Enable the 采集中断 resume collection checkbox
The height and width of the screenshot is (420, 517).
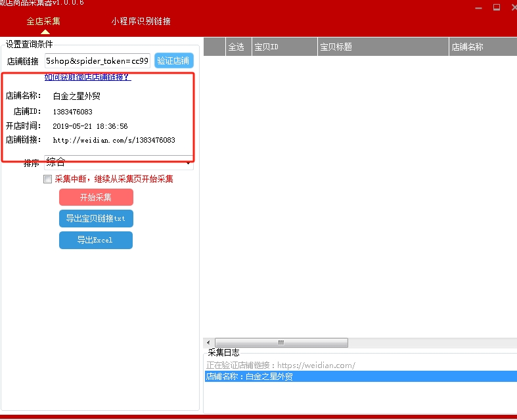(47, 179)
